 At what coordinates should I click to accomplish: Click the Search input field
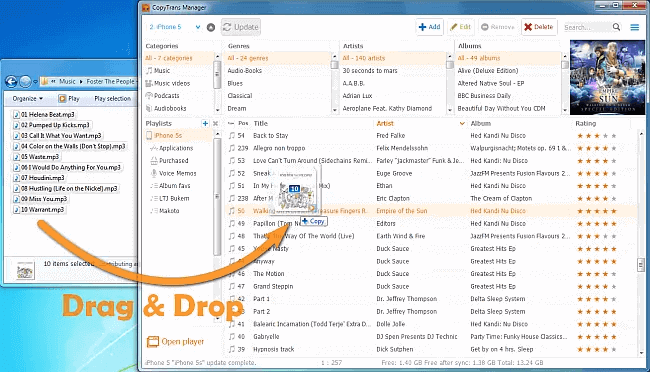(x=587, y=27)
